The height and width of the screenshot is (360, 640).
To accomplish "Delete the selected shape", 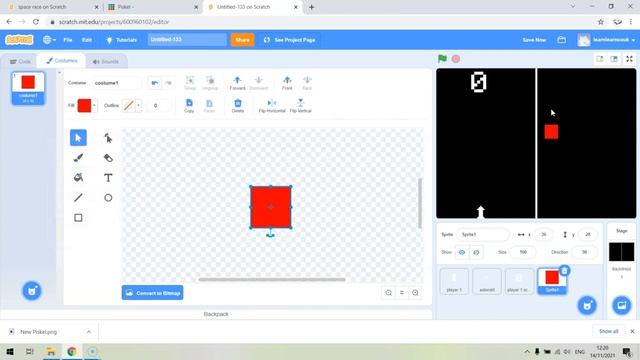I will pyautogui.click(x=238, y=105).
